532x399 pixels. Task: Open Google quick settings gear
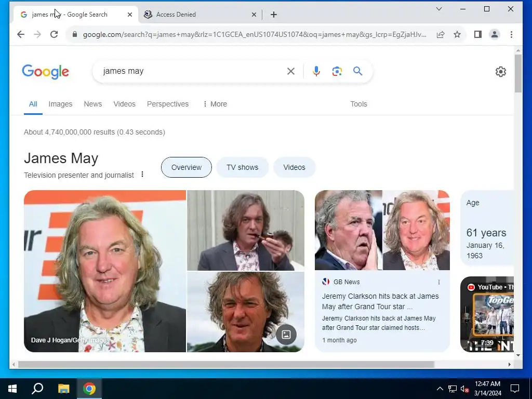(x=500, y=72)
